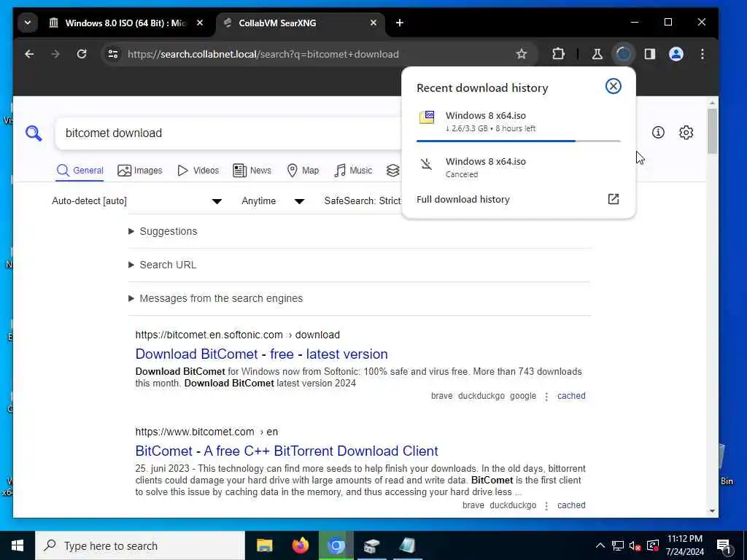Image resolution: width=747 pixels, height=560 pixels.
Task: Click the downloads progress icon in toolbar
Action: click(x=624, y=54)
